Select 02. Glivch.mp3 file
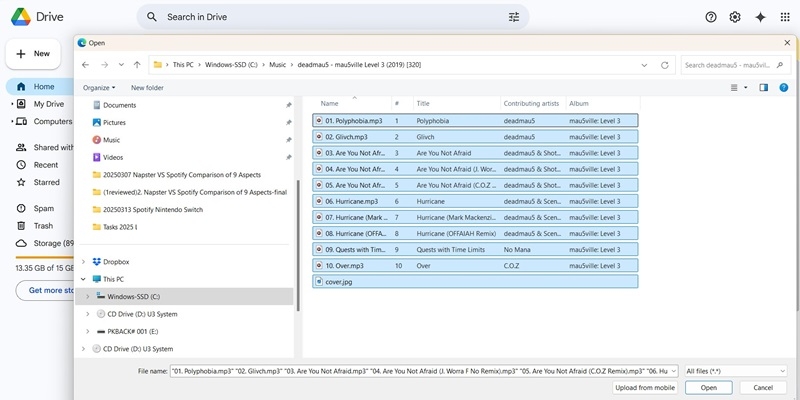Viewport: 800px width, 400px height. coord(475,137)
